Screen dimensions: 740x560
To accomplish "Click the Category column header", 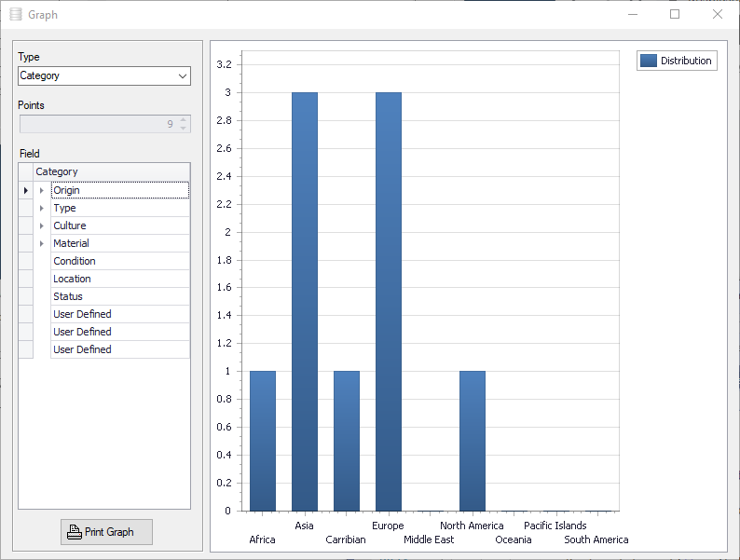I will point(112,171).
